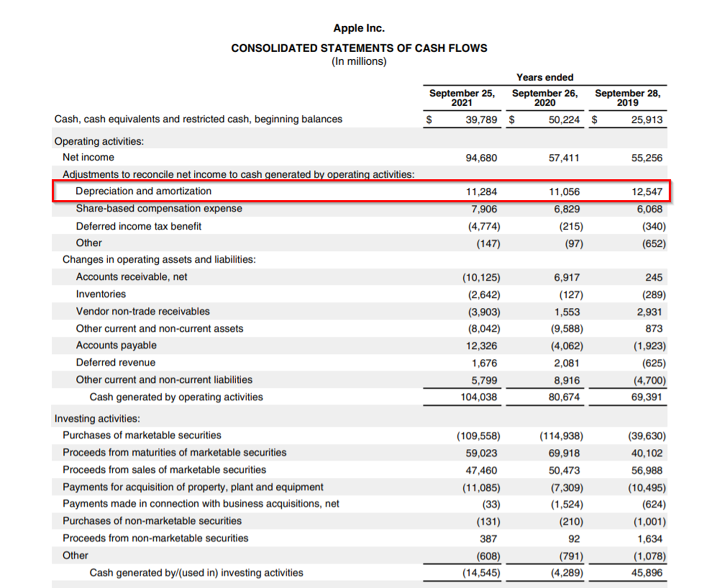The width and height of the screenshot is (717, 588).
Task: Click net income value 55,256
Action: (x=647, y=158)
